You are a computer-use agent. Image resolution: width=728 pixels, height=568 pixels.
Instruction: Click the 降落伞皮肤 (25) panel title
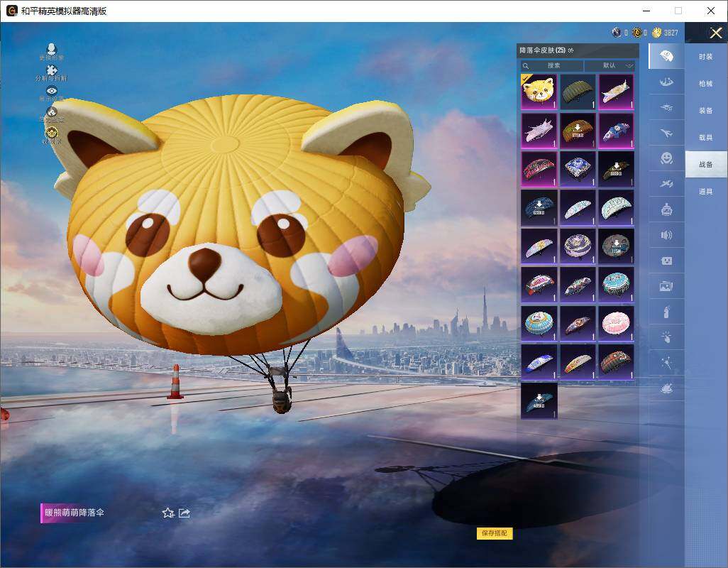tap(542, 50)
